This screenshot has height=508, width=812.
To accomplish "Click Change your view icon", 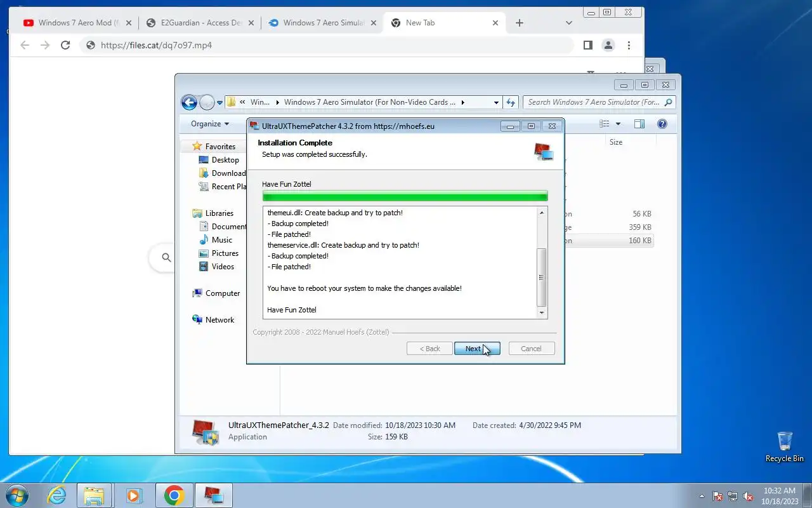I will pyautogui.click(x=605, y=124).
